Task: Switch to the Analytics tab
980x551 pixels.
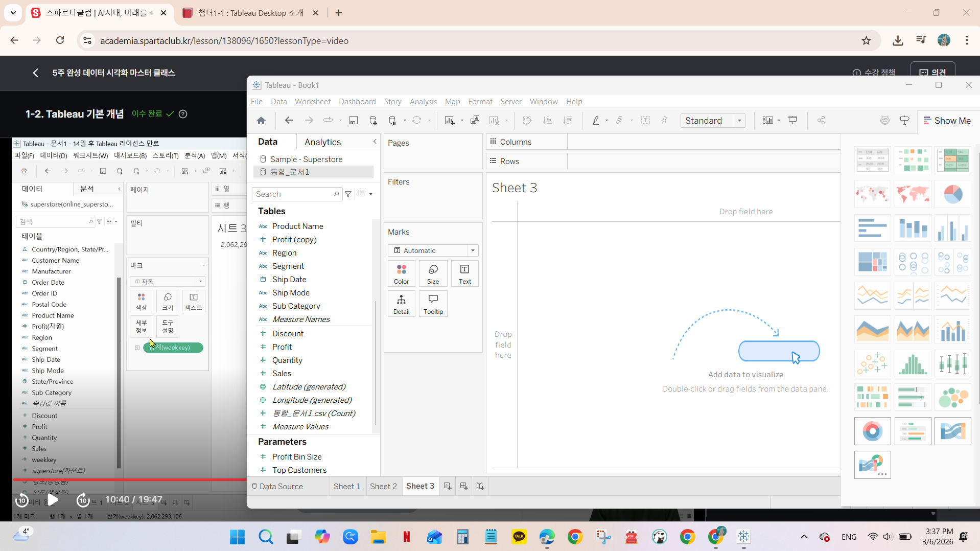Action: pyautogui.click(x=322, y=142)
